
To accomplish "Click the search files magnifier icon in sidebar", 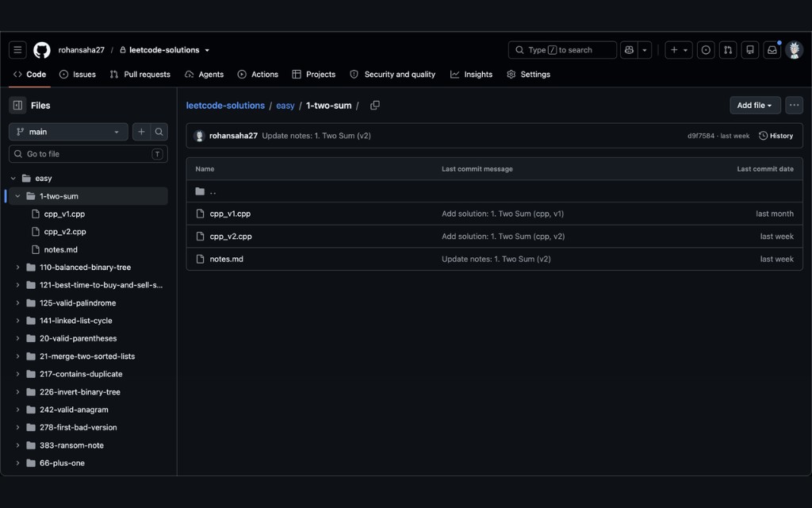I will pos(159,132).
